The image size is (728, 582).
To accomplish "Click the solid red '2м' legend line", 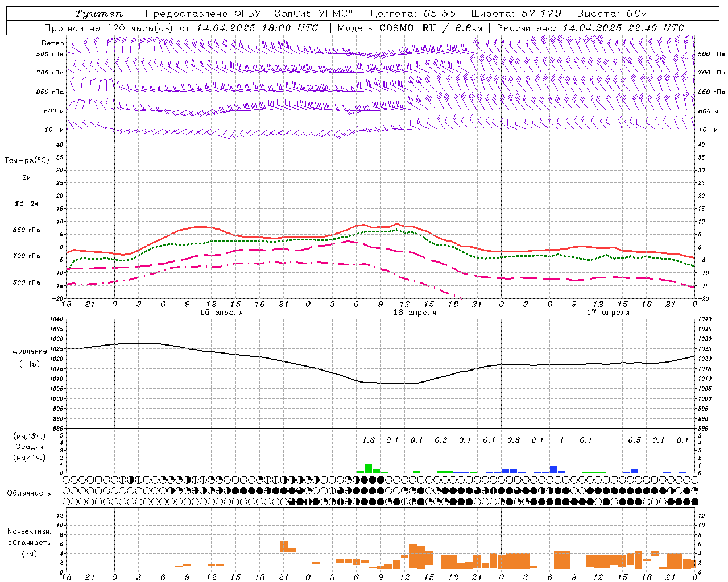I will (27, 184).
